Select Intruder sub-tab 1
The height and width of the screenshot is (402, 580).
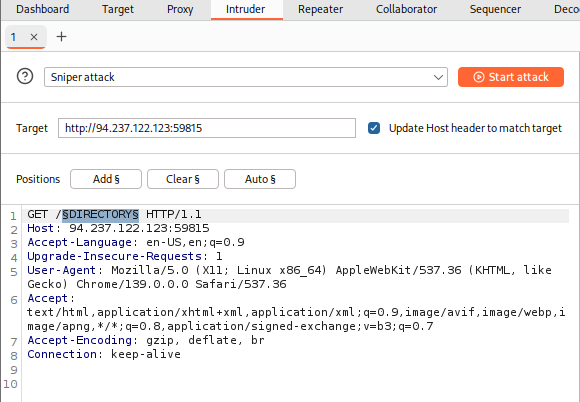tap(13, 37)
